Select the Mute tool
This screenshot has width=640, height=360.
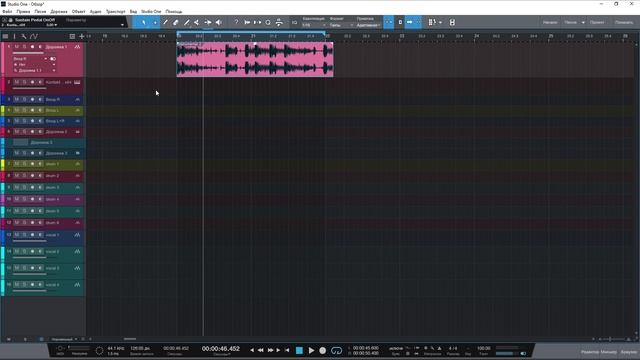pos(197,22)
